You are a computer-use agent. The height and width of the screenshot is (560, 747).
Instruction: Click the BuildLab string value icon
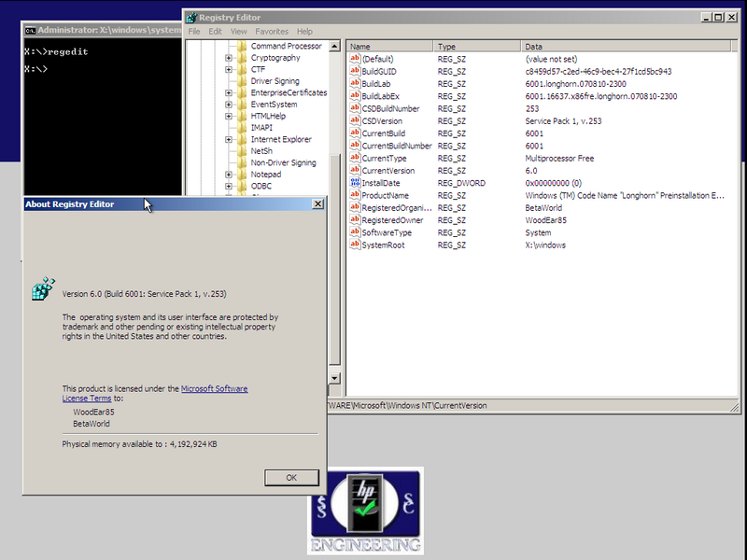point(354,83)
